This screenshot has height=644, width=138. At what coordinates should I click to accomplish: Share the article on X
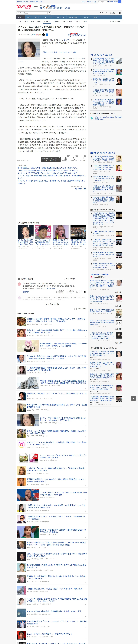pos(44,35)
